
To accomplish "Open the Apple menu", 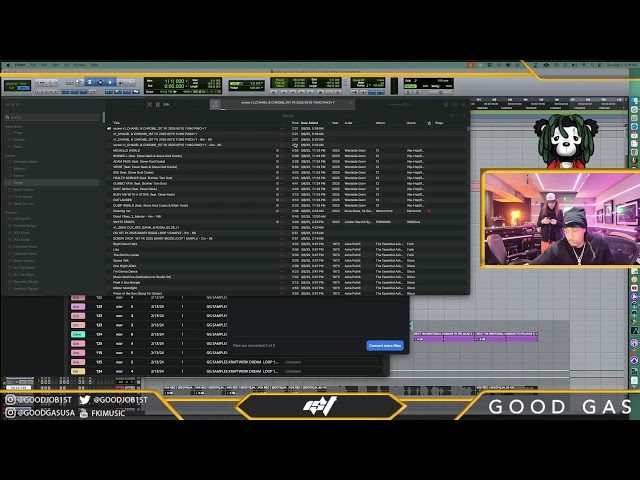I will (x=8, y=65).
